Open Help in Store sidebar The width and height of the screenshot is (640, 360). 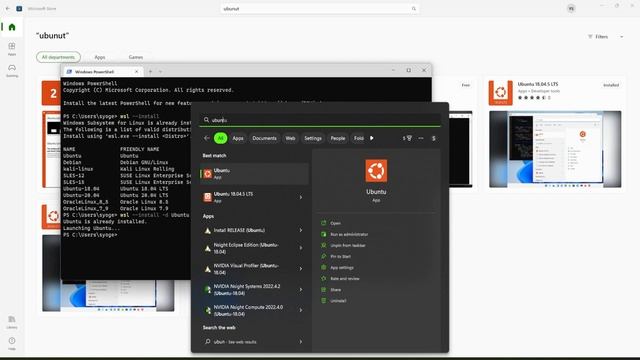12,344
